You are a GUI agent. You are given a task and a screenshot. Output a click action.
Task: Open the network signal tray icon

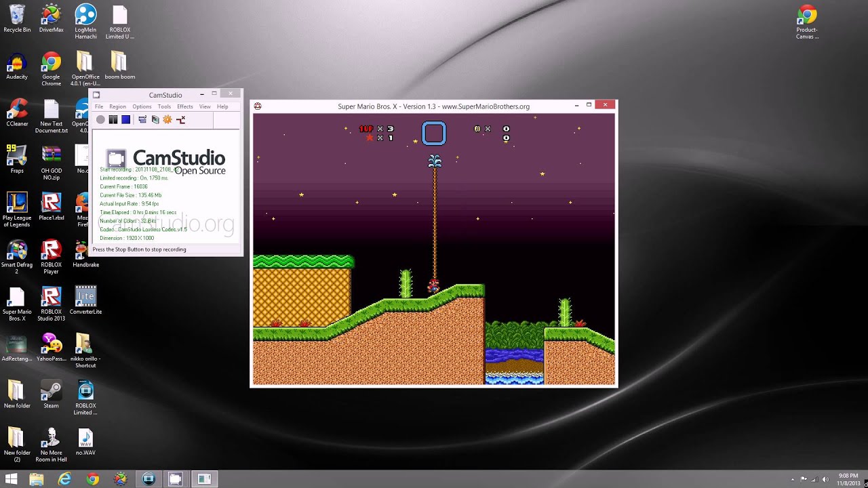(x=815, y=479)
